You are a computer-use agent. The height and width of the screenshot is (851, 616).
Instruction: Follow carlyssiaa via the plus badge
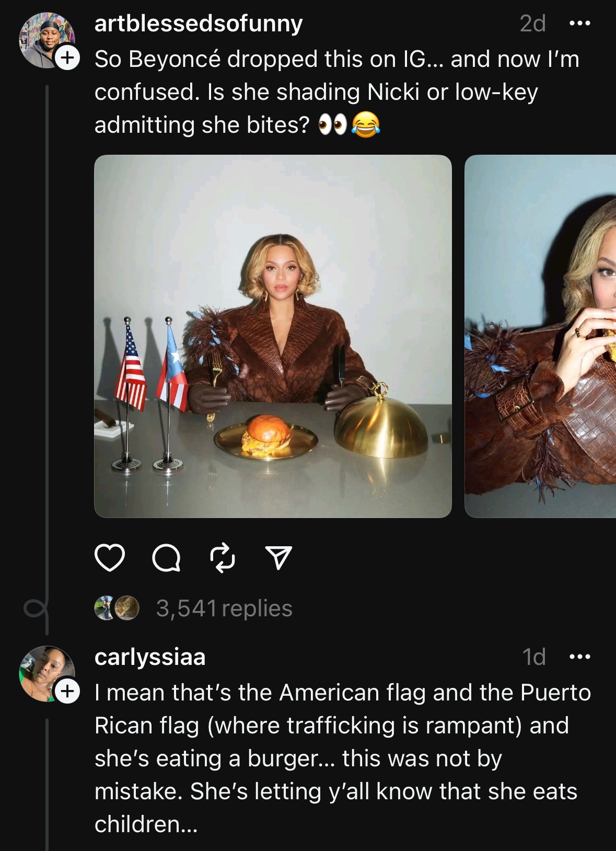[x=67, y=691]
